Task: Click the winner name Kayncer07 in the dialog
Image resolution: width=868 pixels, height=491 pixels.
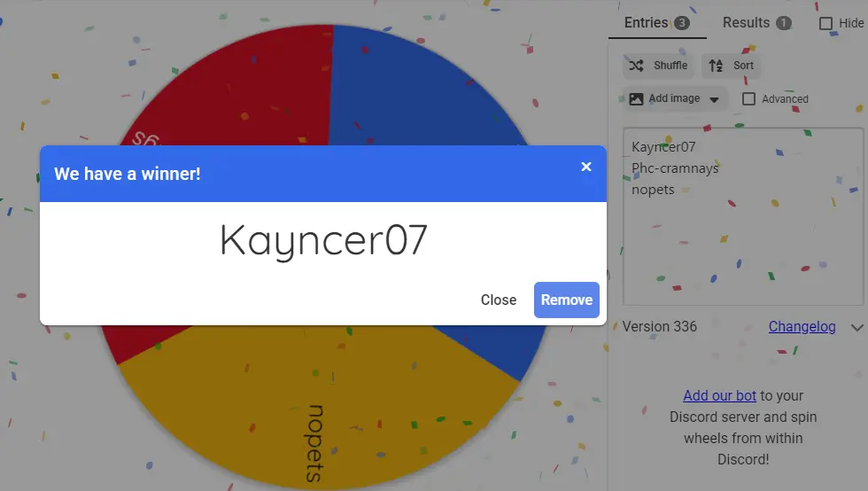Action: (x=323, y=240)
